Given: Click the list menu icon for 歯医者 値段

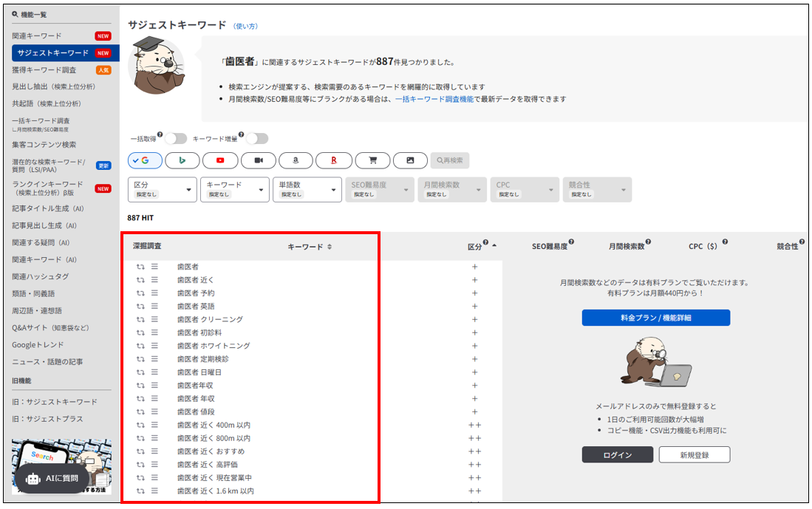Looking at the screenshot, I should click(154, 411).
